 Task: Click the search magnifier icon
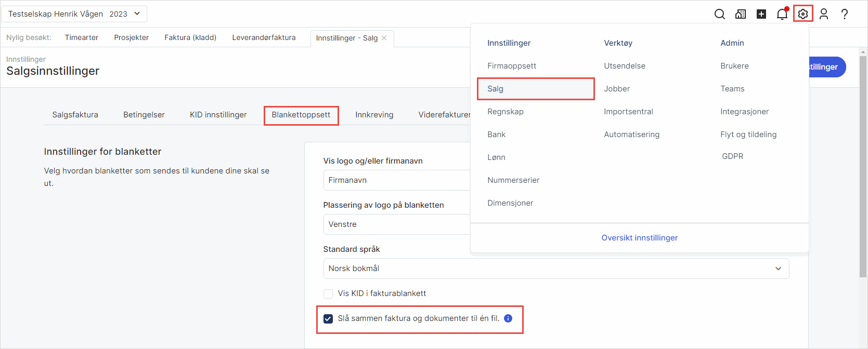(x=720, y=14)
